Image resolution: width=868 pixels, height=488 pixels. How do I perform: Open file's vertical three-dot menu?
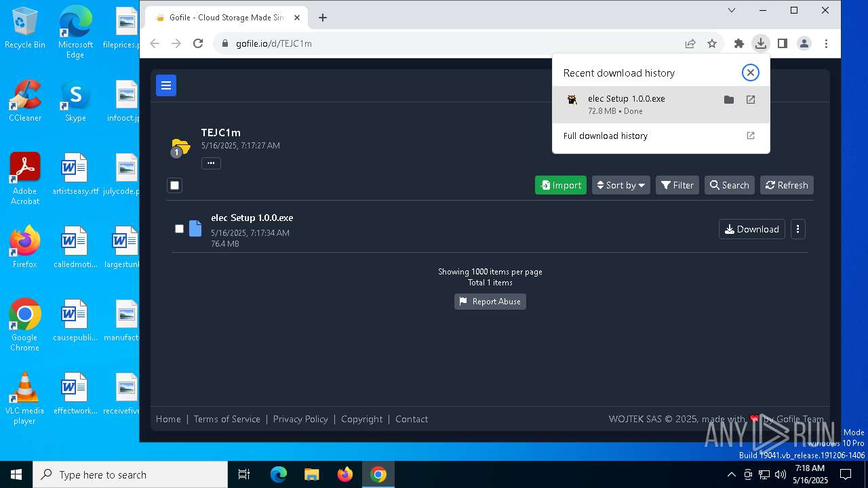(798, 229)
